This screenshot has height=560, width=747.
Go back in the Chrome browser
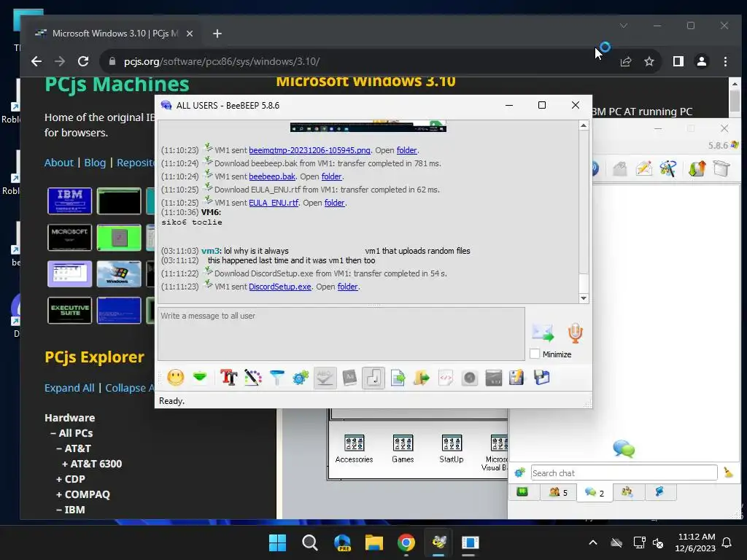pyautogui.click(x=36, y=61)
